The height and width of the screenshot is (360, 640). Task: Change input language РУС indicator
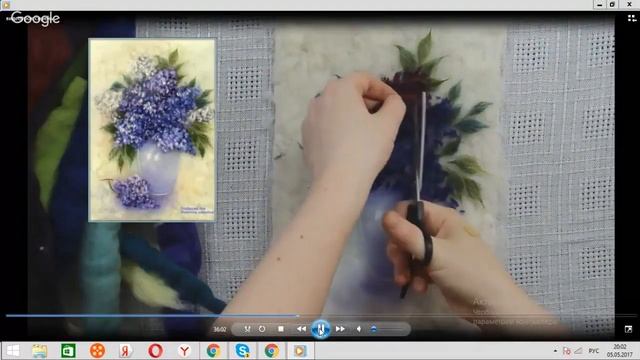tap(594, 351)
